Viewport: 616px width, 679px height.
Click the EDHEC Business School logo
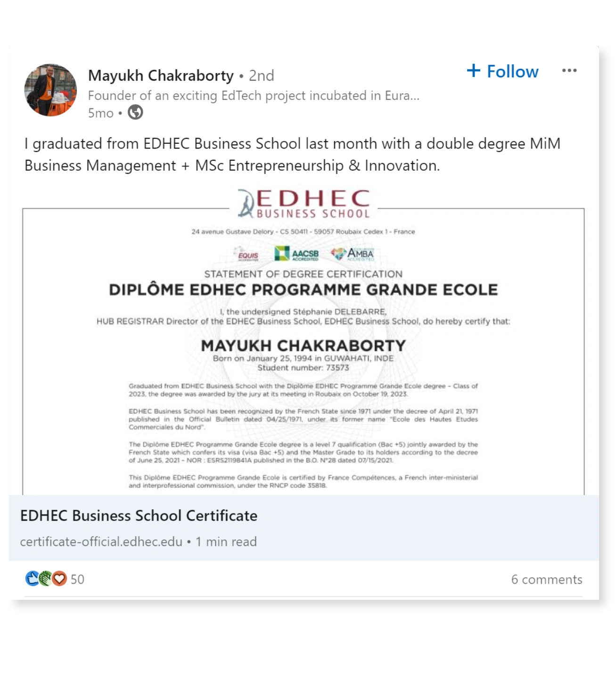(x=305, y=203)
